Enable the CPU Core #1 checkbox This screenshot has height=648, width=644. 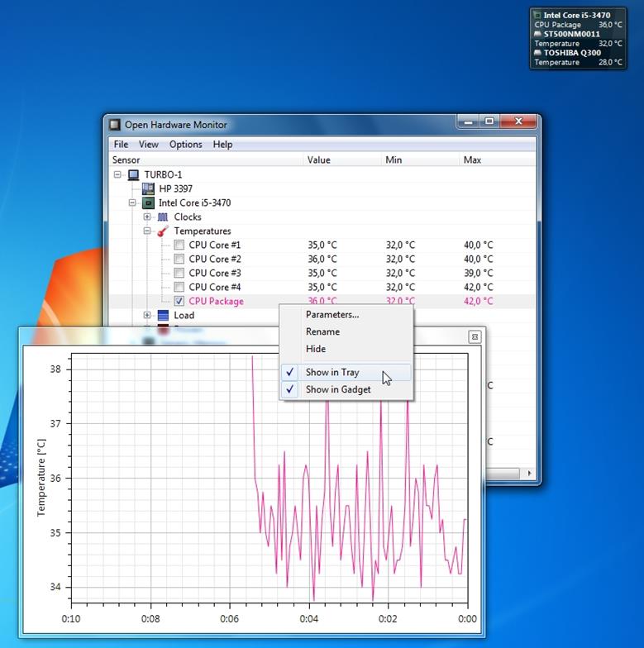[179, 245]
